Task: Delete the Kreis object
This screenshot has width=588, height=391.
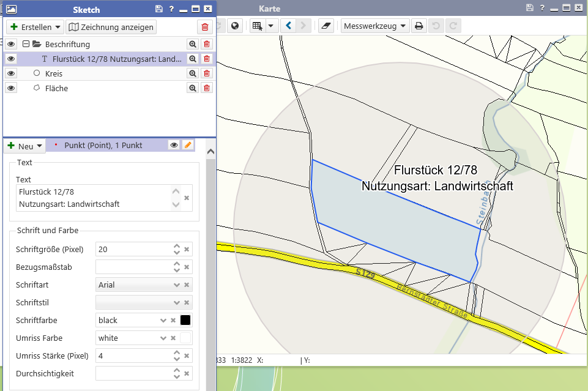Action: 207,73
